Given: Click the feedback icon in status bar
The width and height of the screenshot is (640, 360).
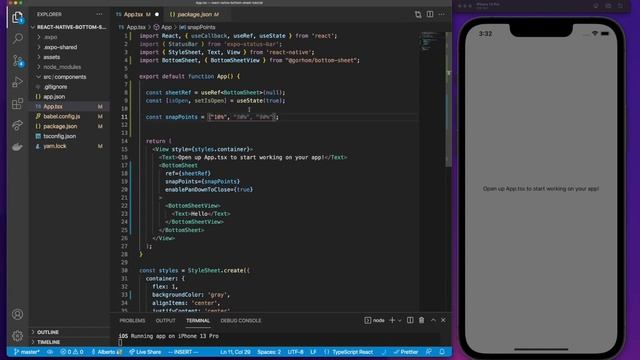Looking at the screenshot, I should pos(429,352).
